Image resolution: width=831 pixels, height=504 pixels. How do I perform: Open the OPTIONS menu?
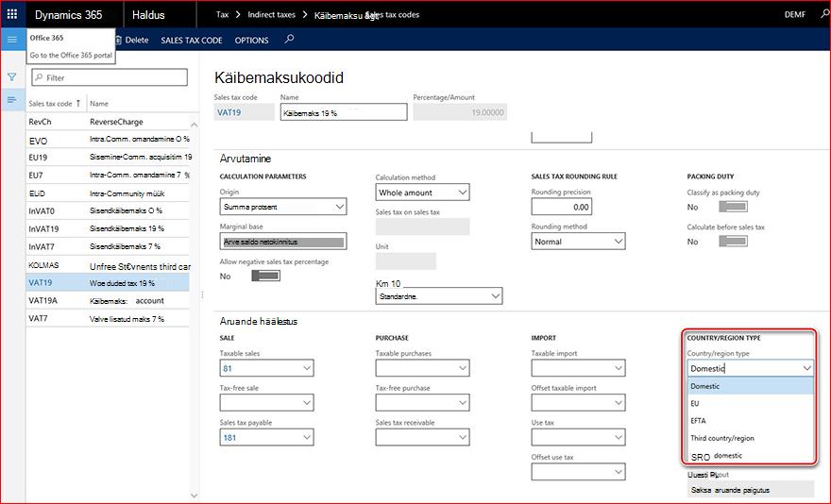tap(251, 41)
